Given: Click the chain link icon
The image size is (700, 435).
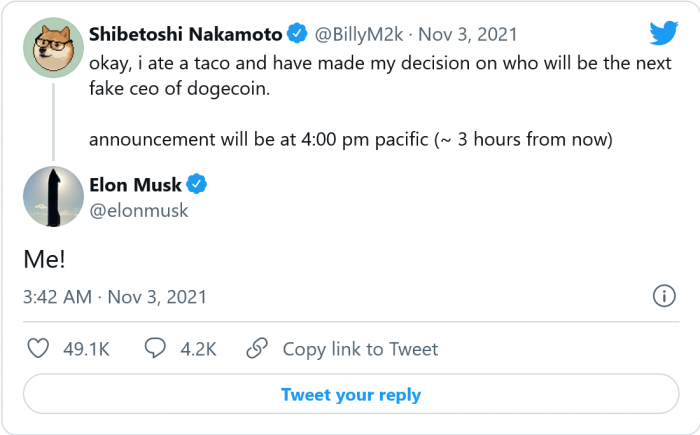Looking at the screenshot, I should click(257, 348).
